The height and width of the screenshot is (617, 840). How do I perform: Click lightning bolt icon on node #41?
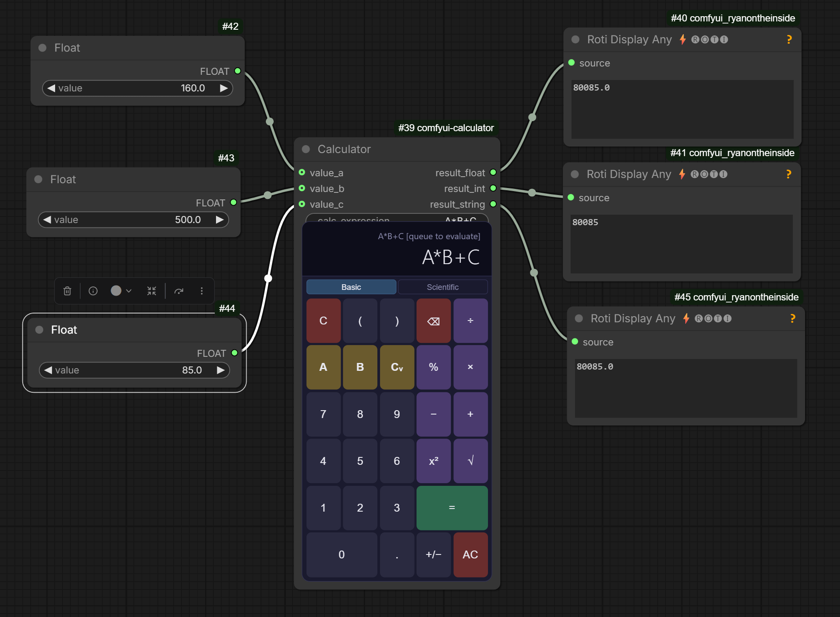point(682,174)
